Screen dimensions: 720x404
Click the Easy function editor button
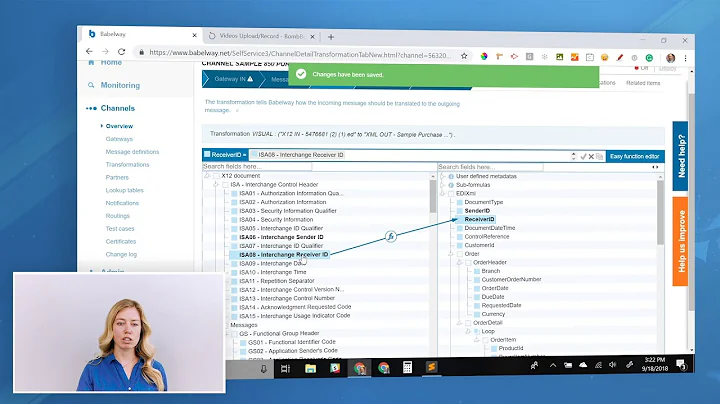[x=635, y=157]
